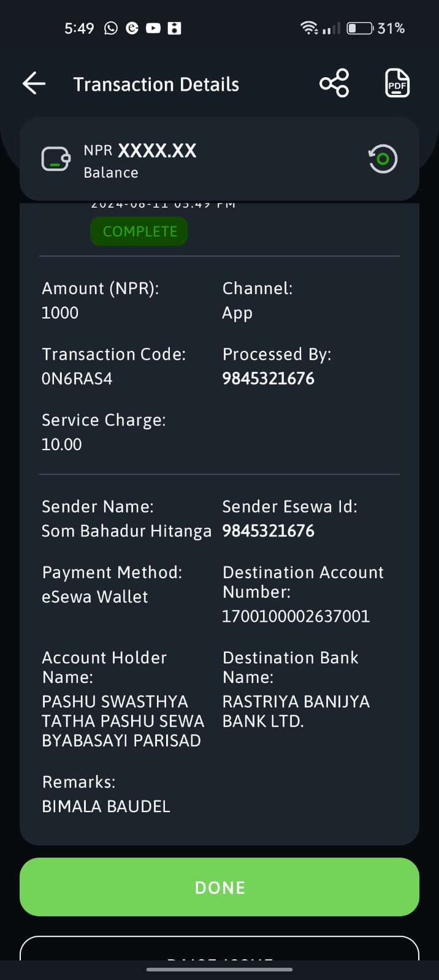Tap YouTube notification icon in status bar
The width and height of the screenshot is (439, 980).
coord(153,28)
